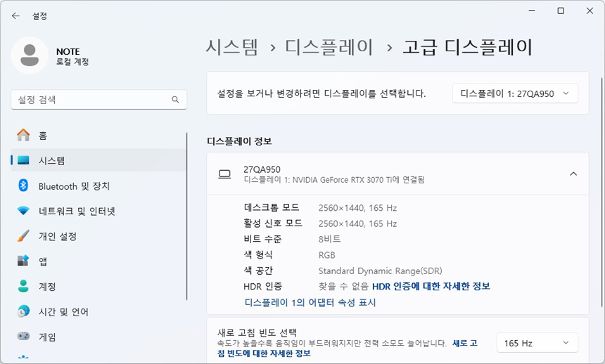This screenshot has height=364, width=605.
Task: Open HDR 인증에 대한 자세한 정보 link
Action: [x=431, y=286]
